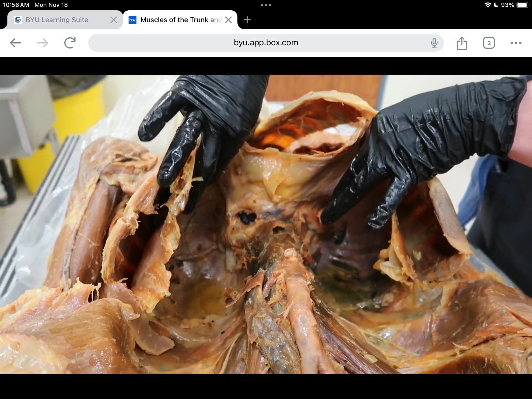Open the browser's three-dot menu
The height and width of the screenshot is (399, 532).
[516, 43]
